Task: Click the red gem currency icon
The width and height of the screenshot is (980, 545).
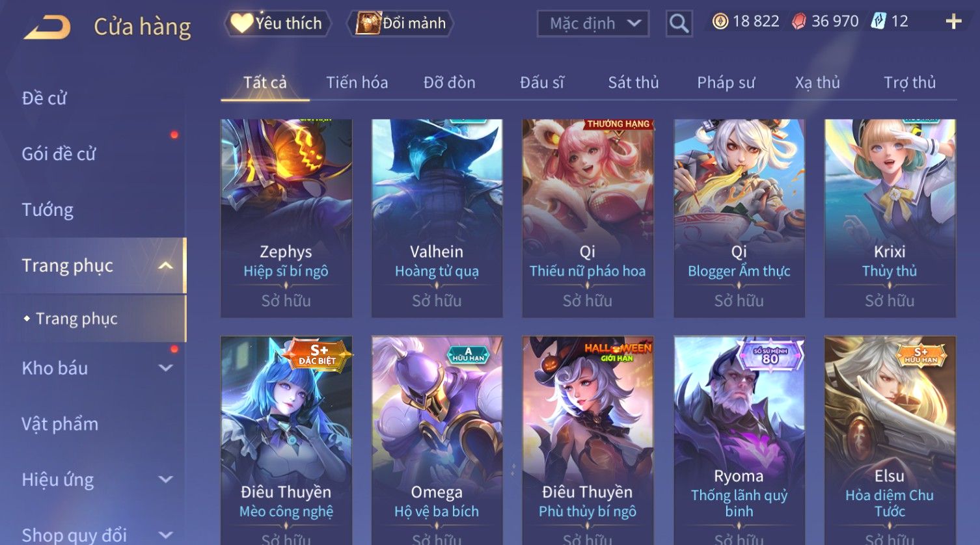Action: (x=799, y=21)
